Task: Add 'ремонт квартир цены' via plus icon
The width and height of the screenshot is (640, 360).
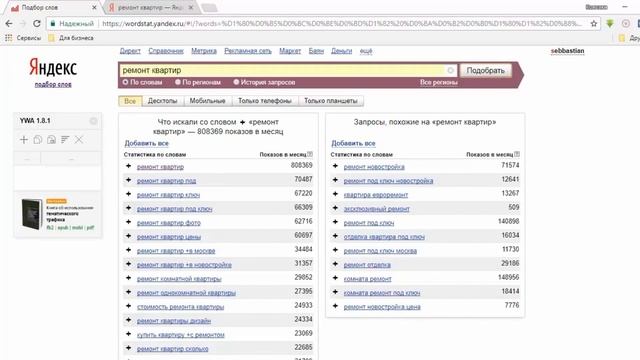Action: [129, 236]
